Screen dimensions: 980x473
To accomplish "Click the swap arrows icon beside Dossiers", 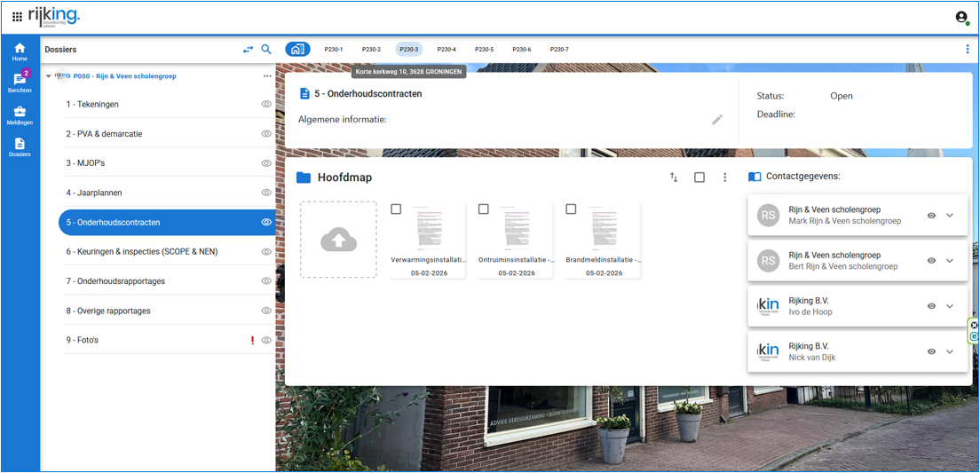I will (x=248, y=50).
